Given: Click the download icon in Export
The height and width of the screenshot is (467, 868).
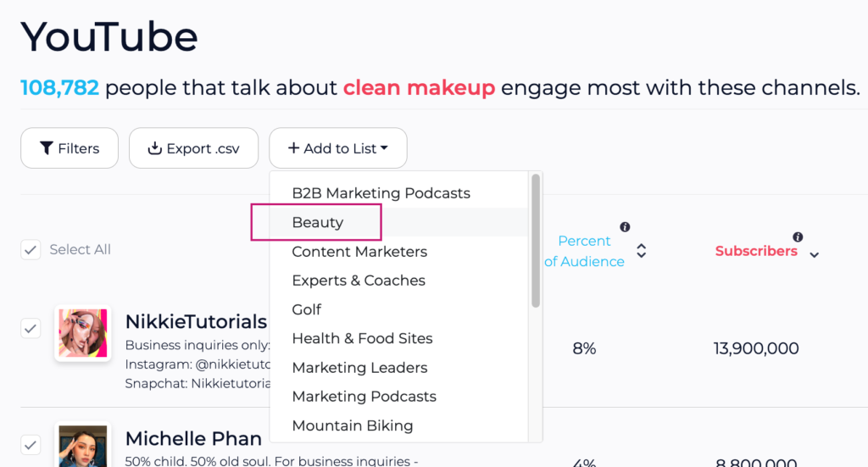Looking at the screenshot, I should click(155, 147).
